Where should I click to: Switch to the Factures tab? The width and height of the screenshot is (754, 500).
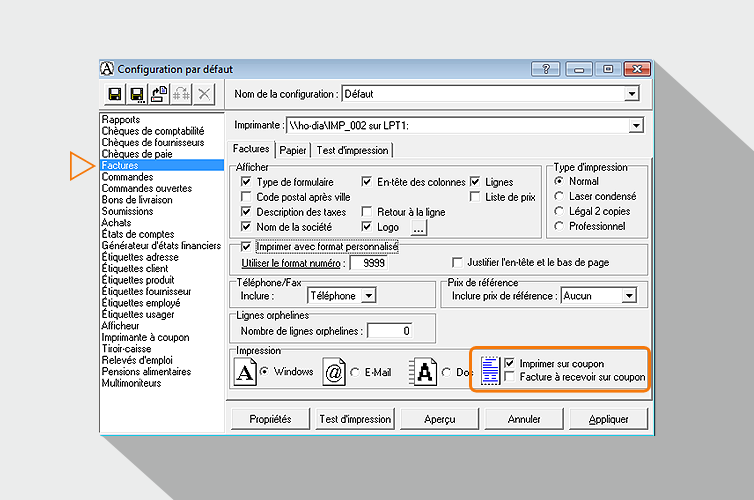pos(251,149)
